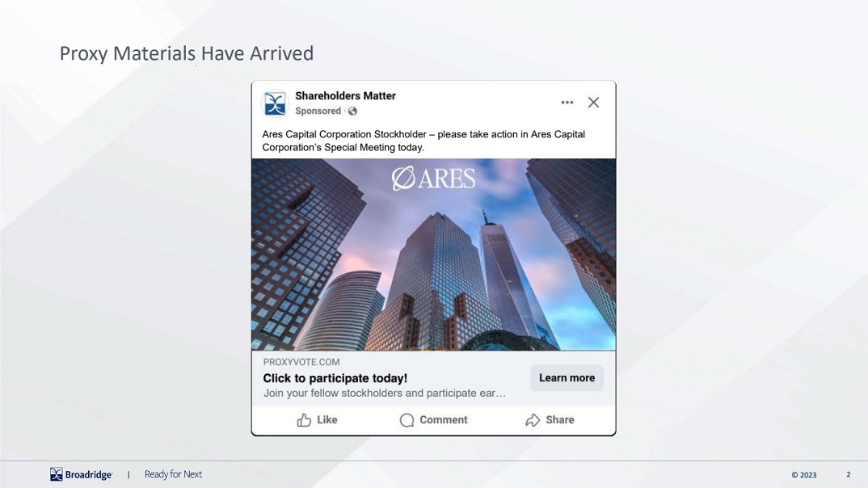Viewport: 868px width, 488px height.
Task: Click the 'Click to participate today!' headline
Action: pyautogui.click(x=335, y=378)
